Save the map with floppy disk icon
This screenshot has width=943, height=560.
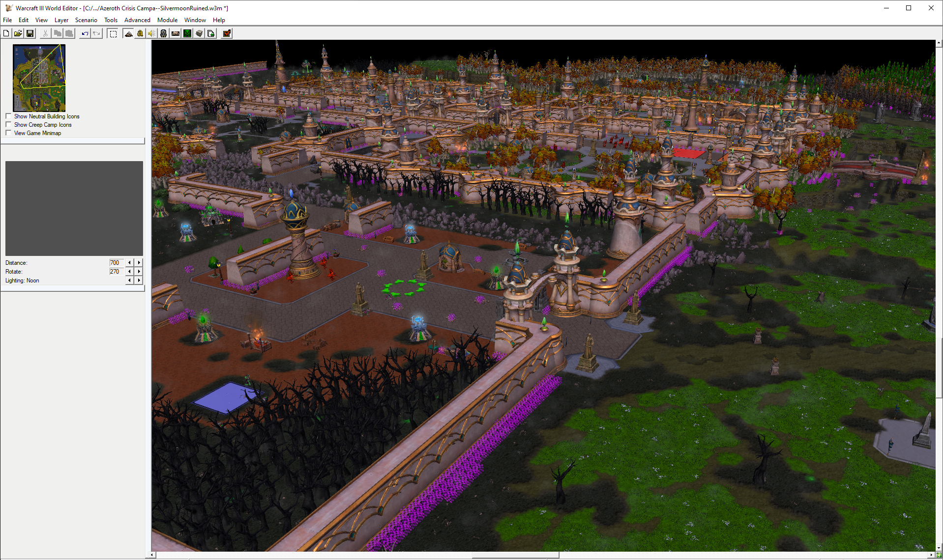pos(30,33)
